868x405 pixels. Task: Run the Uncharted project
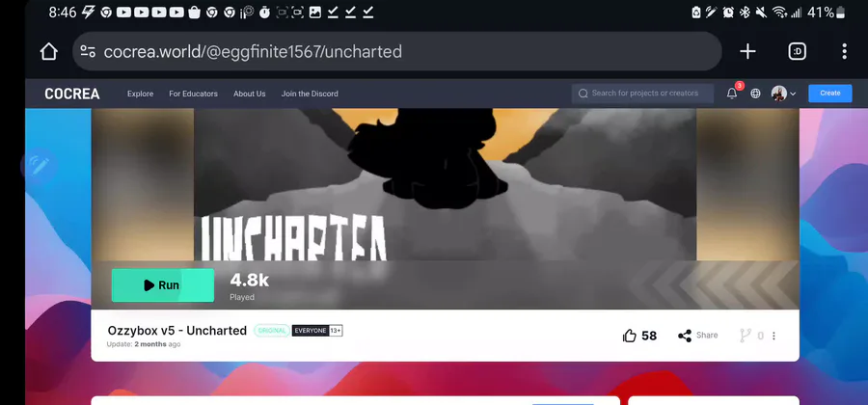click(x=163, y=285)
